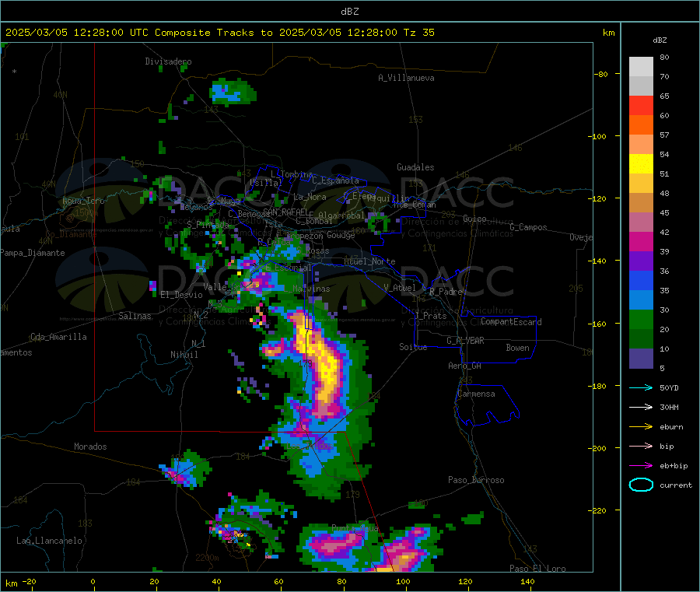This screenshot has height=592, width=700.
Task: Click the 'V_Atuel' place label
Action: [x=400, y=288]
